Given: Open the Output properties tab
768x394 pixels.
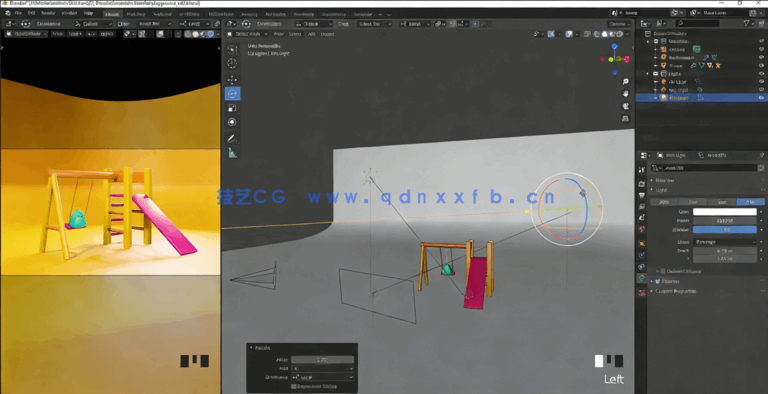Looking at the screenshot, I should [642, 195].
